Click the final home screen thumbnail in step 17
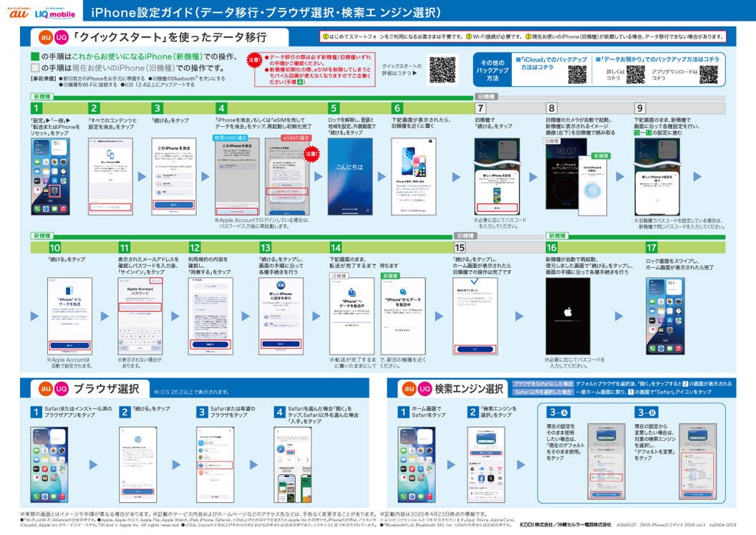This screenshot has height=535, width=756. (665, 316)
